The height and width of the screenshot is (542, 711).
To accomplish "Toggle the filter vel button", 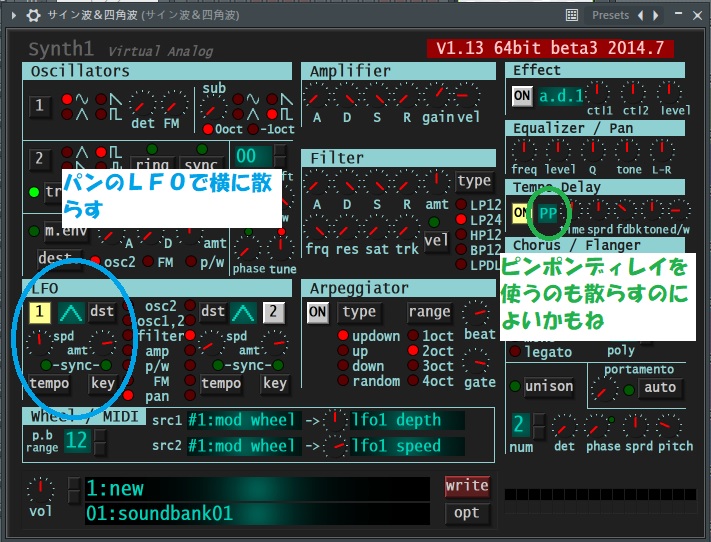I will click(436, 240).
